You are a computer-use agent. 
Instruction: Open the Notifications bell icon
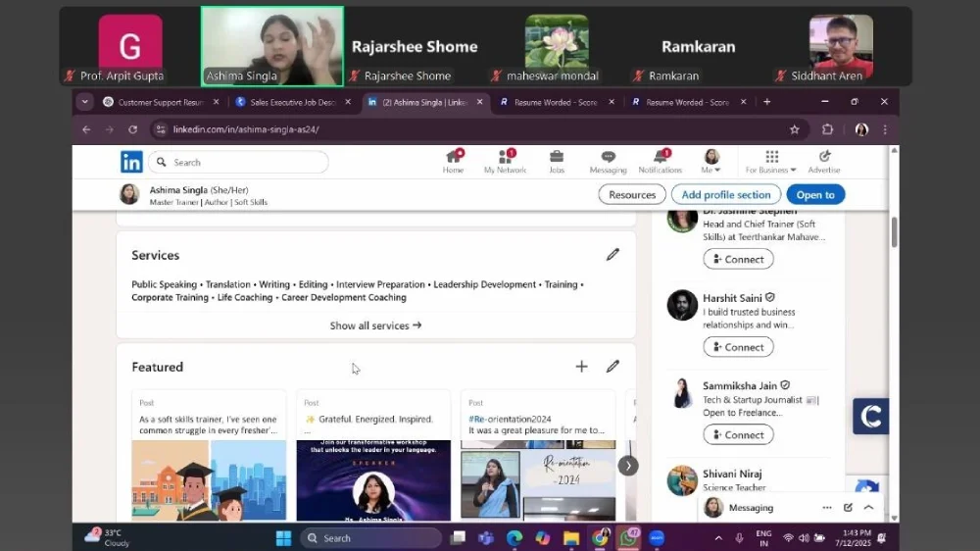coord(660,157)
